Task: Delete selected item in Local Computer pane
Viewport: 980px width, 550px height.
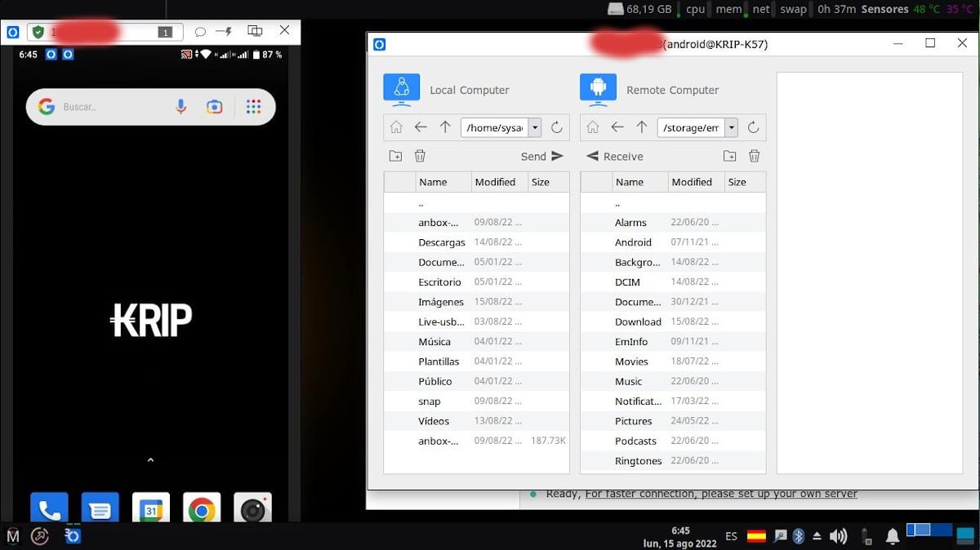Action: 420,156
